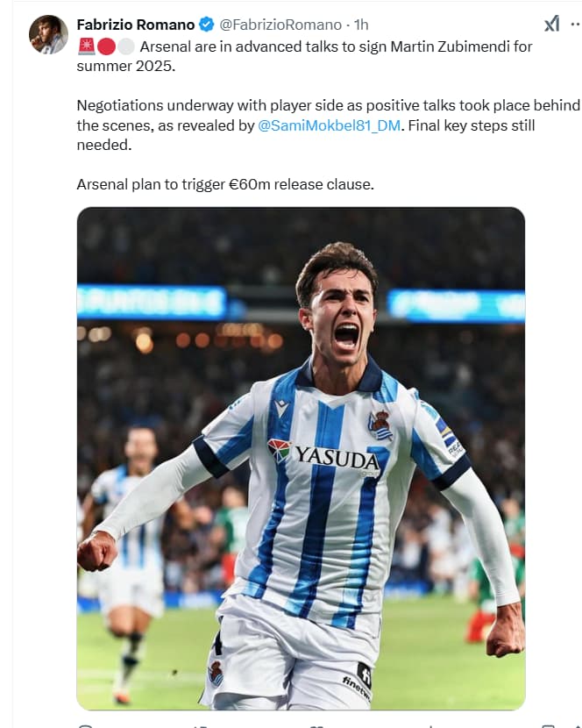Open the view count analytics icon
Screen dimensions: 582x728
point(430,725)
